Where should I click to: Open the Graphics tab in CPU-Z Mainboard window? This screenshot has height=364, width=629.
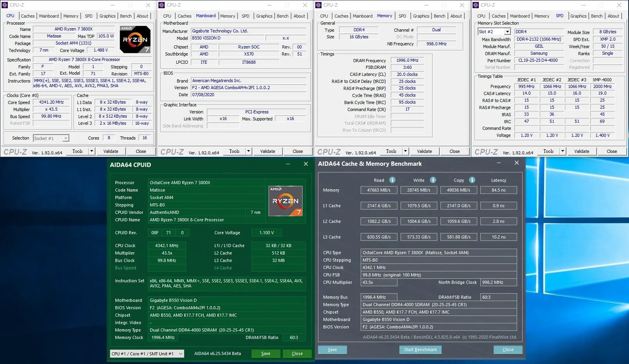click(x=264, y=16)
